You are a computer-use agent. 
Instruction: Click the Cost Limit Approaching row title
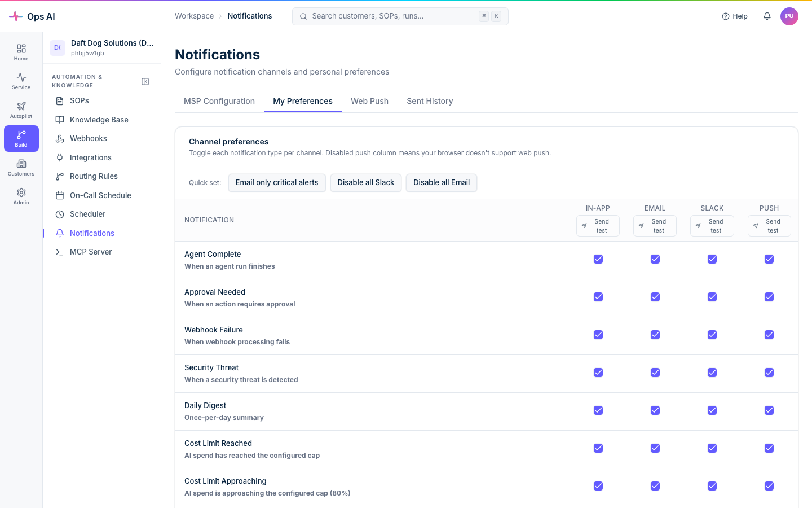[x=226, y=481]
